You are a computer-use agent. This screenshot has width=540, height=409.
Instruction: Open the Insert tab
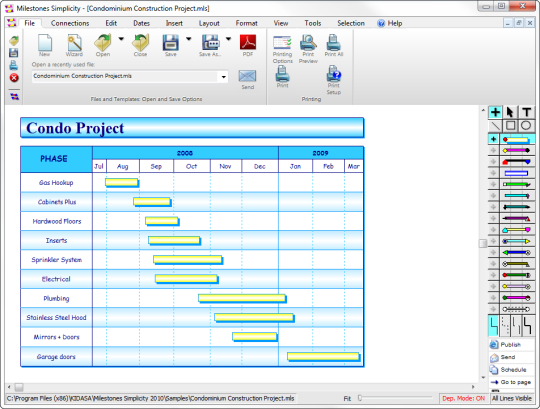click(174, 23)
